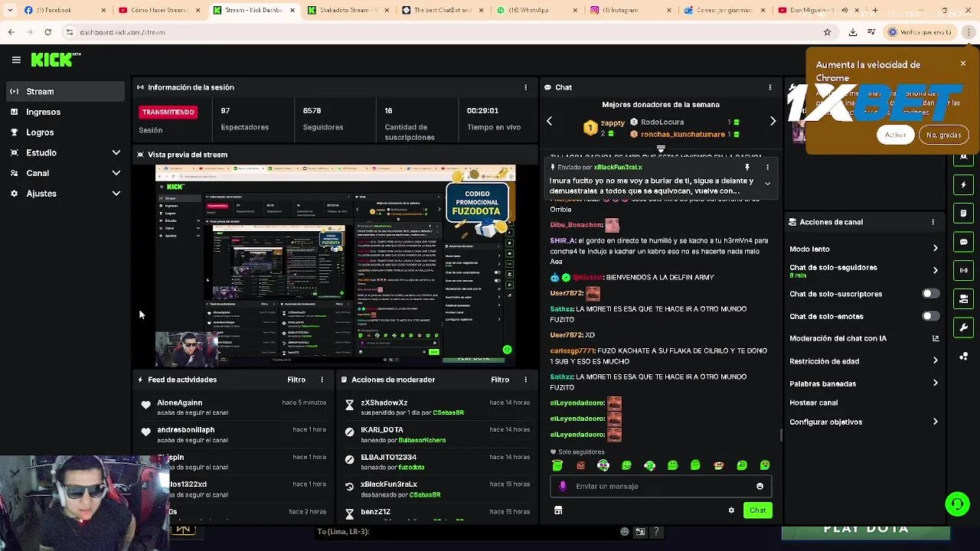Click the chat bubble sidebar icon
This screenshot has height=551, width=980.
coord(964,242)
